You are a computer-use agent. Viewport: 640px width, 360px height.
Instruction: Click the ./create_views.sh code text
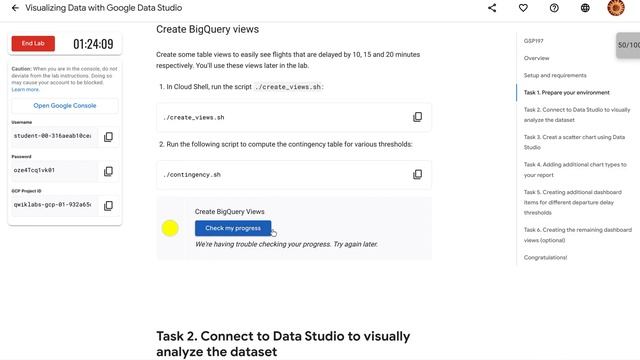(x=193, y=118)
